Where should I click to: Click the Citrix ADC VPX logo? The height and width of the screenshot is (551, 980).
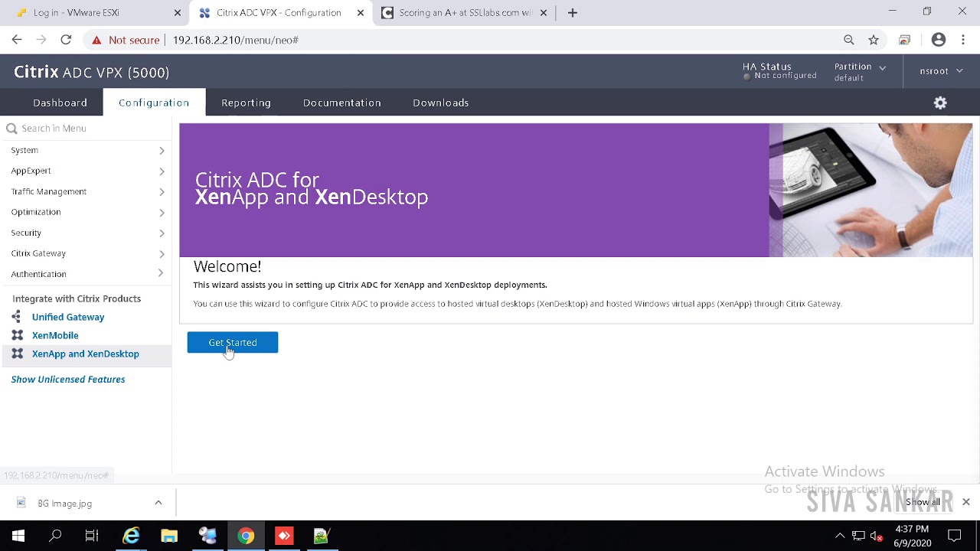tap(91, 72)
